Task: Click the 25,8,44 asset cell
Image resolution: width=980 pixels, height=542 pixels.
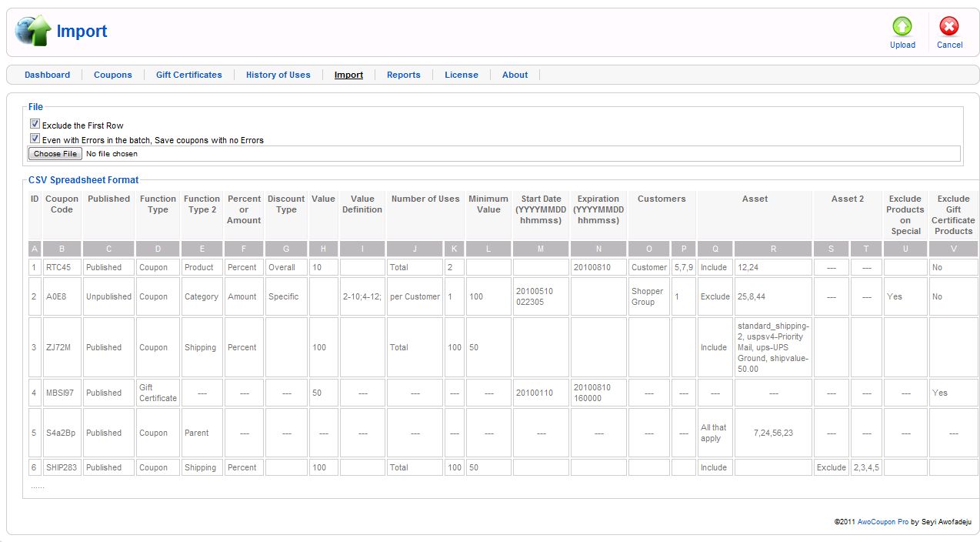Action: click(x=773, y=296)
